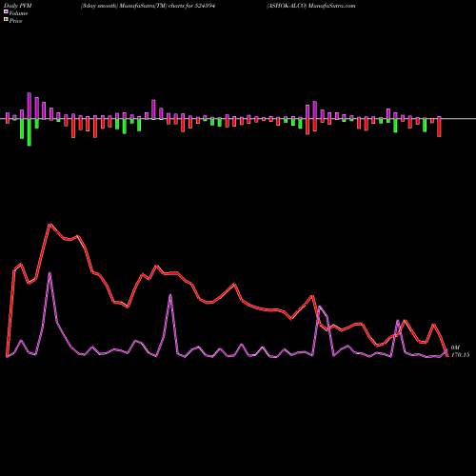The height and width of the screenshot is (476, 476).
Task: Click the 0M volume value label
Action: click(x=455, y=347)
